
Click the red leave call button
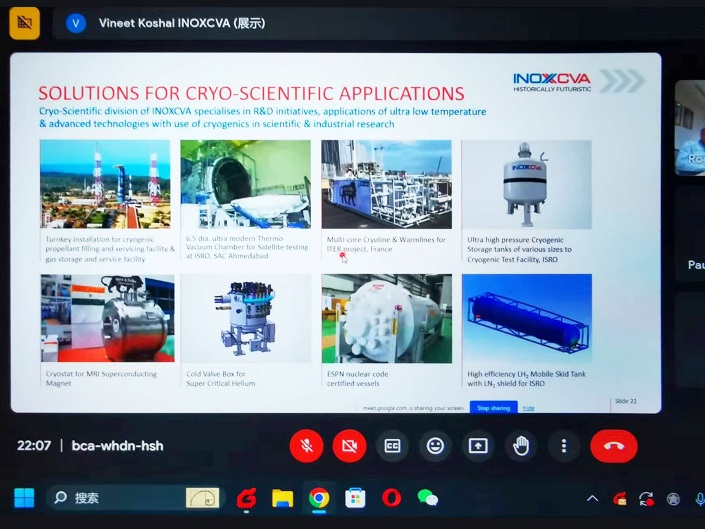pos(614,446)
